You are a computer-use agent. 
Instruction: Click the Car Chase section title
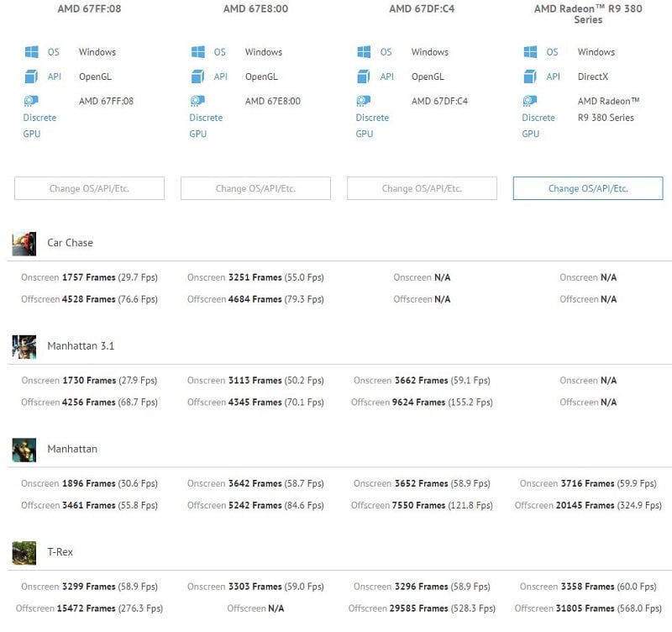pos(70,243)
